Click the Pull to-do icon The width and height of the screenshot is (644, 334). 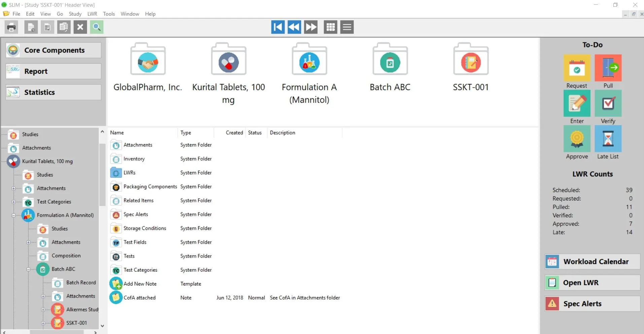(608, 68)
